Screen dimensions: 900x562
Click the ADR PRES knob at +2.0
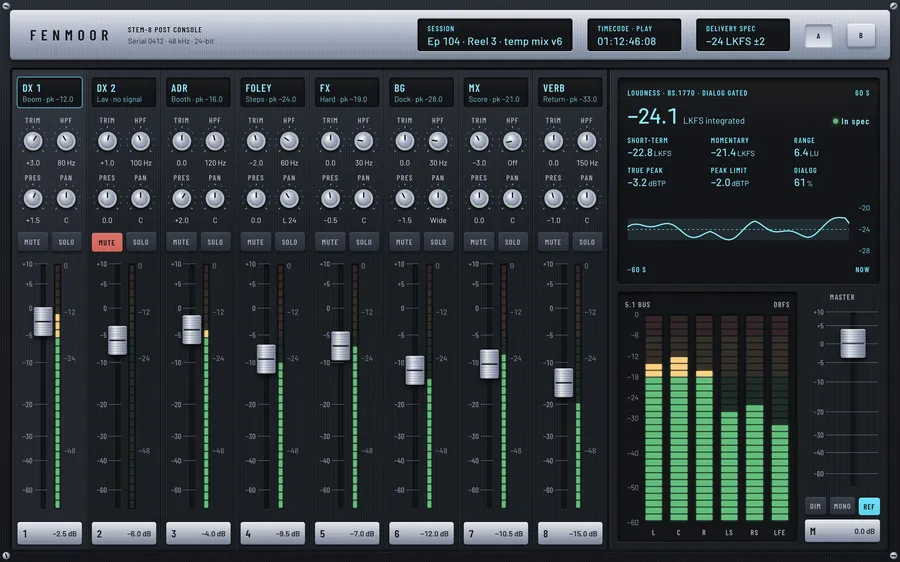181,199
